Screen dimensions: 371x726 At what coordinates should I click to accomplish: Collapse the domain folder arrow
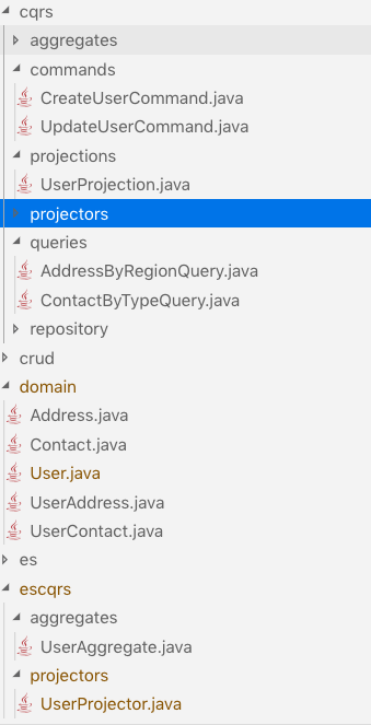6,386
